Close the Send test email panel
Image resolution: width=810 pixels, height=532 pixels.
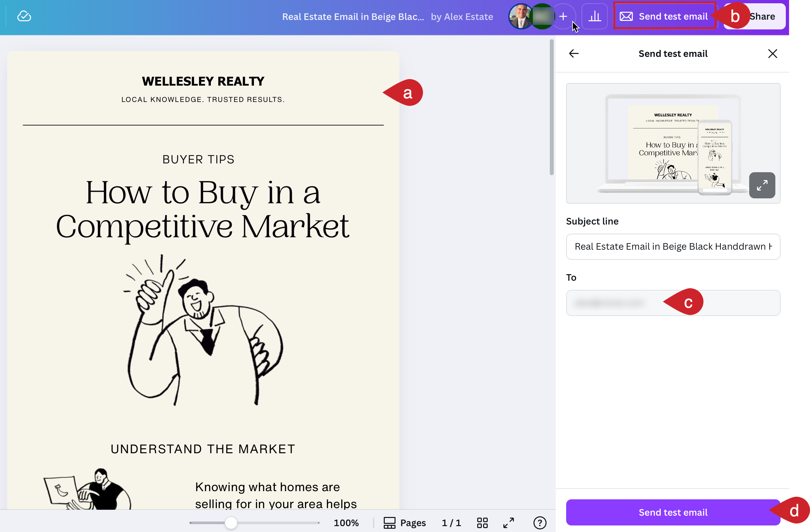(x=772, y=53)
